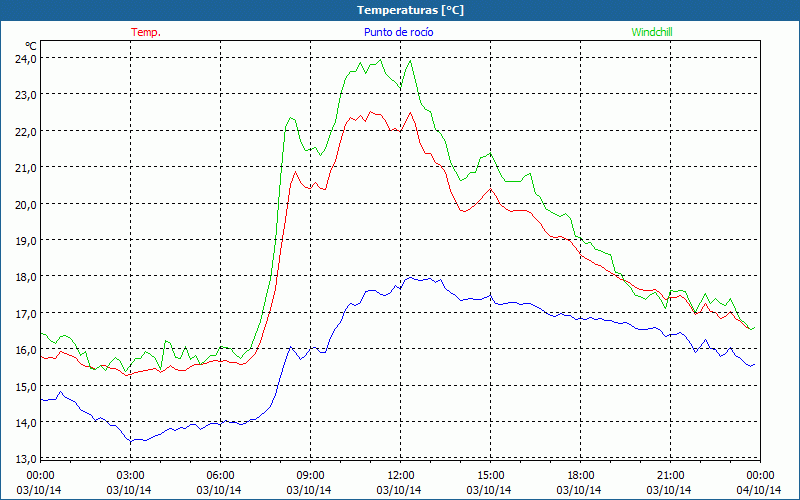Click the 03:00 time axis label
Screen dimensions: 800x500
130,476
